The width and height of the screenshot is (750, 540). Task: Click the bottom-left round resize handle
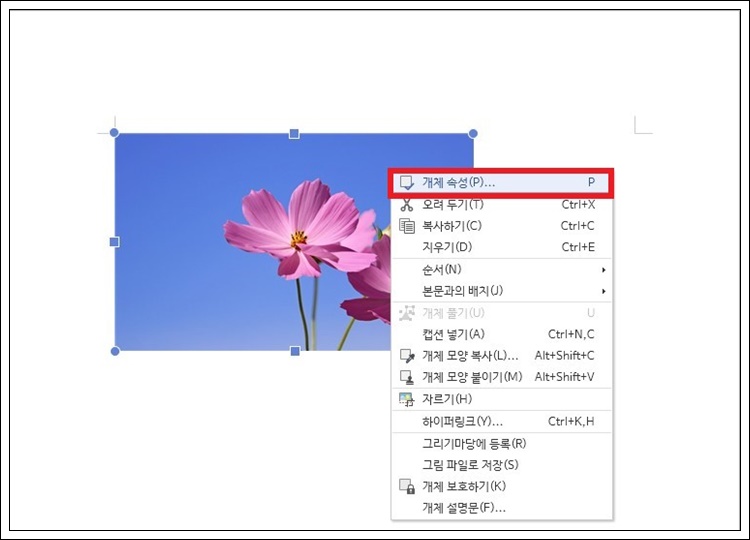(115, 352)
